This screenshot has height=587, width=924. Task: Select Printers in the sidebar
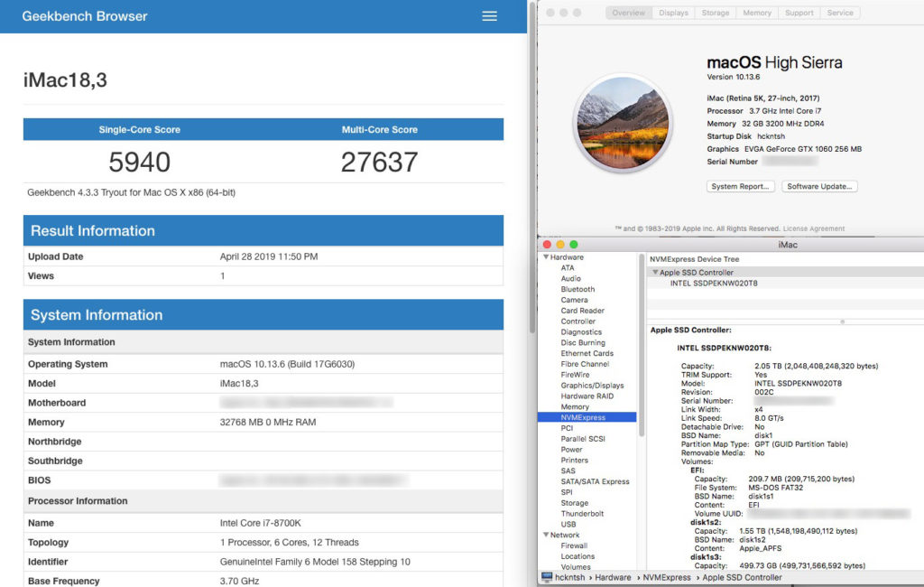pyautogui.click(x=574, y=460)
